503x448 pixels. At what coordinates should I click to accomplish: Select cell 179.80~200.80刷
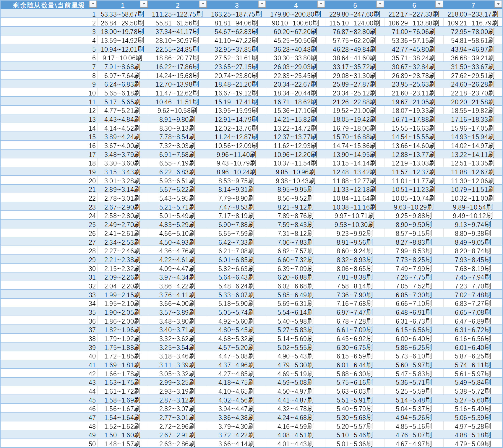point(296,14)
